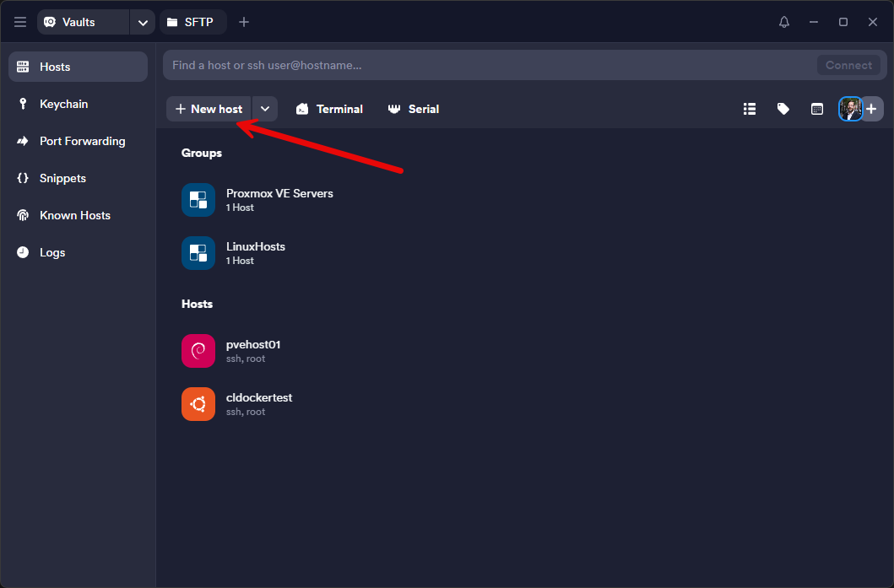
Task: Click the 'Hosts' section heading
Action: [x=197, y=304]
